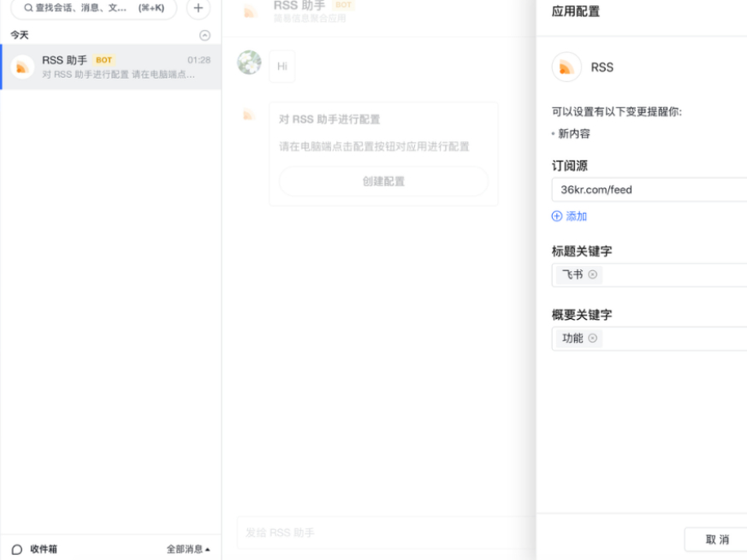The width and height of the screenshot is (747, 560).
Task: Click the plus button to start new chat
Action: point(199,8)
